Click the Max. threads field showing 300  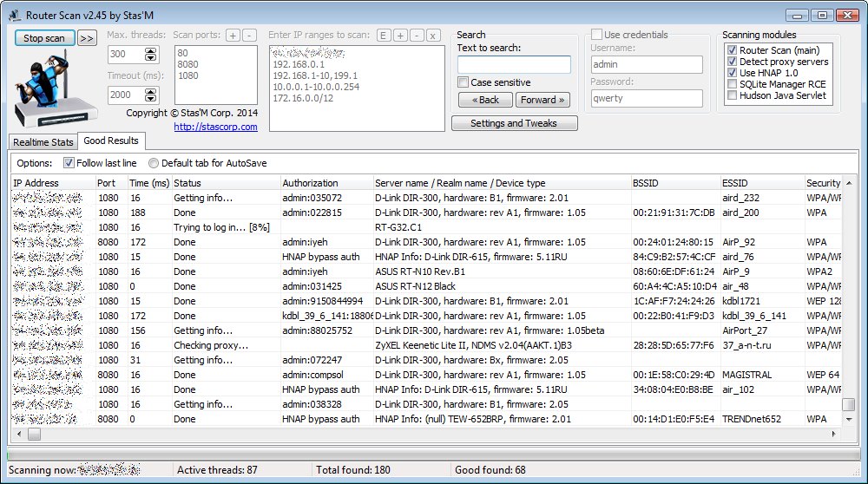click(126, 54)
